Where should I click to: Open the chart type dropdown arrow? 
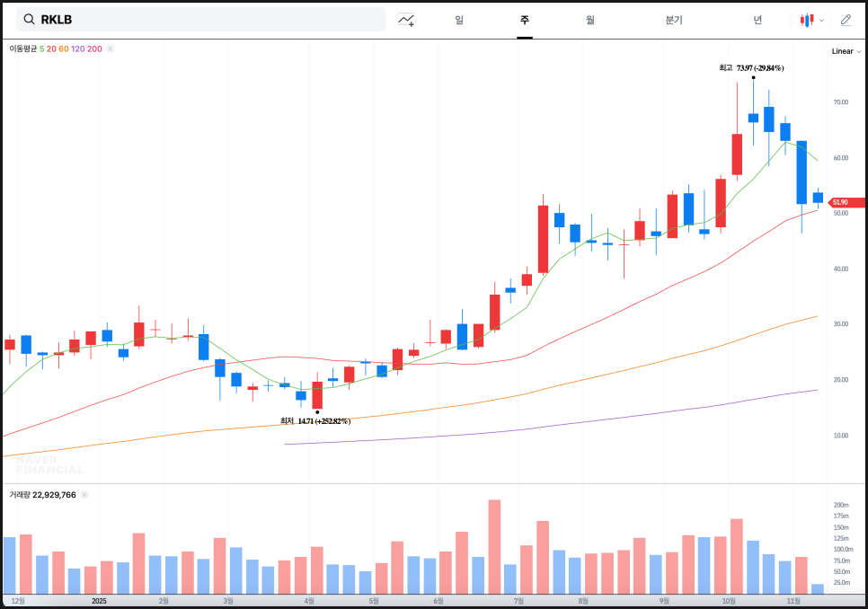pyautogui.click(x=821, y=20)
